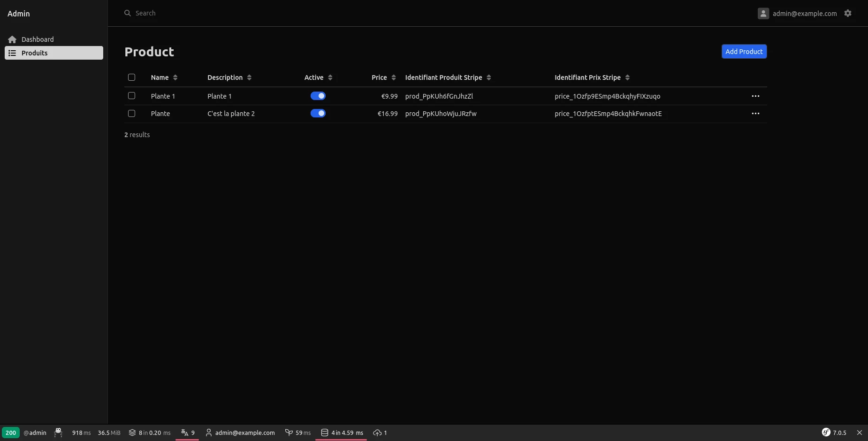This screenshot has height=441, width=868.
Task: Click the user avatar icon
Action: 763,13
